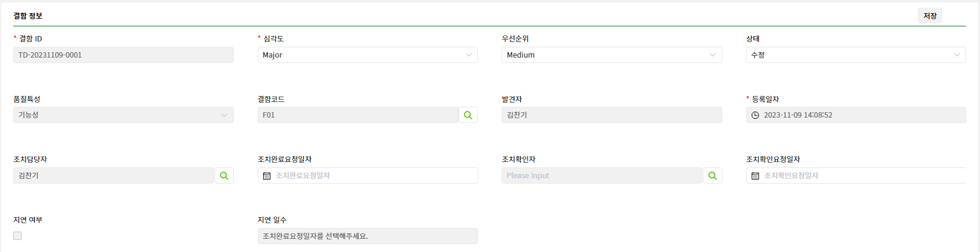Click the 조치담당자 search magnifier icon

tap(224, 176)
